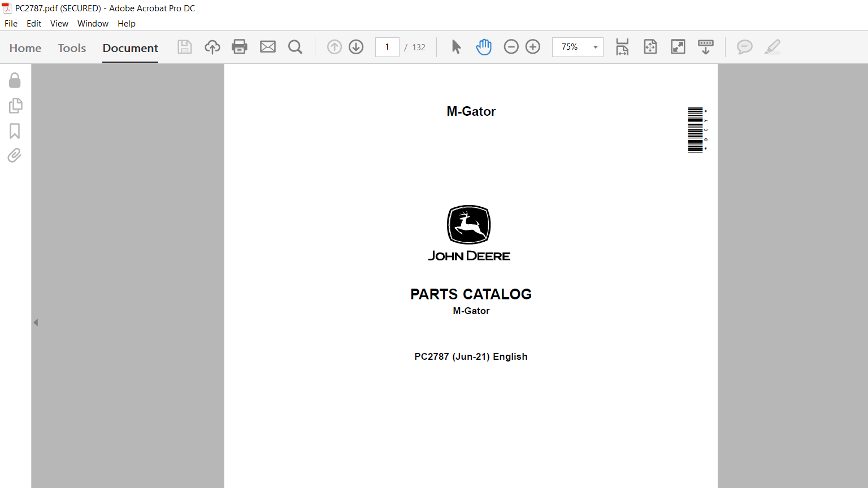Screen dimensions: 868x488
Task: Add a comment speech-bubble icon
Action: point(745,47)
